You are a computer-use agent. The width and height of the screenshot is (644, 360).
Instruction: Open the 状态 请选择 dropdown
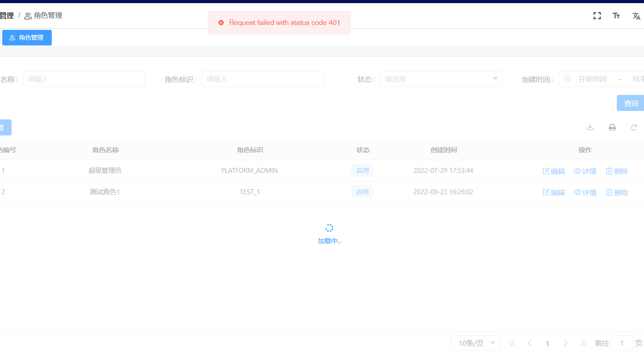(441, 79)
